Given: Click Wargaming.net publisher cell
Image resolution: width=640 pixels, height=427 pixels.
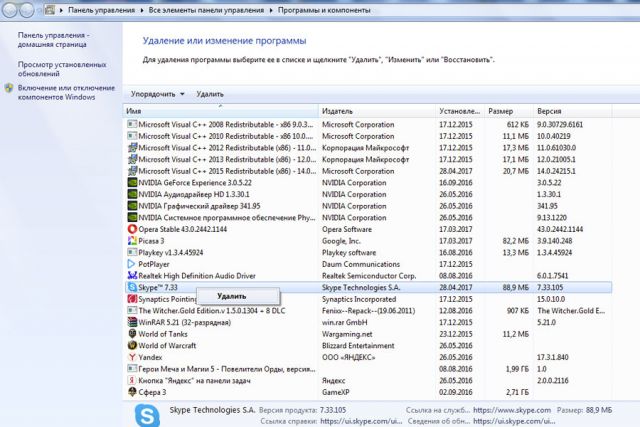Looking at the screenshot, I should [x=347, y=334].
